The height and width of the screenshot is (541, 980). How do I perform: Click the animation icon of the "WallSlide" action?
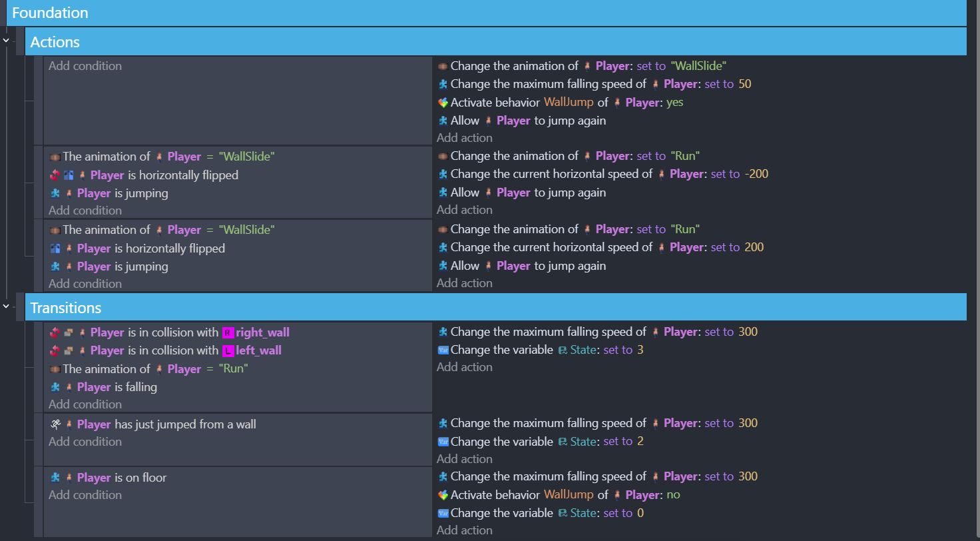pyautogui.click(x=443, y=66)
